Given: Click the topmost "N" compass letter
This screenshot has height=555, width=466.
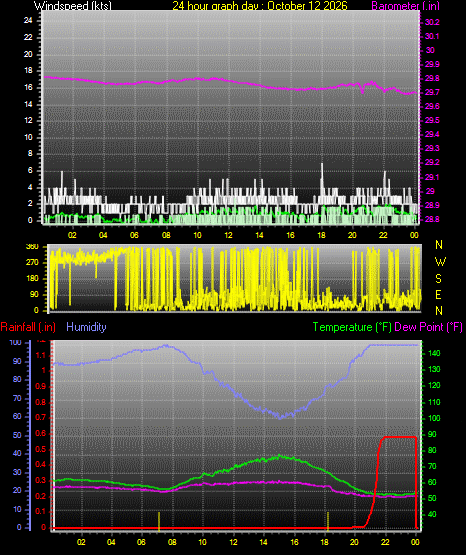Looking at the screenshot, I should click(x=439, y=245).
